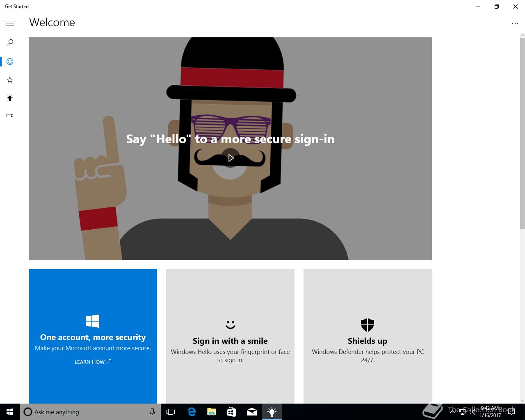The width and height of the screenshot is (525, 420).
Task: Open File Explorer from taskbar
Action: click(x=211, y=412)
